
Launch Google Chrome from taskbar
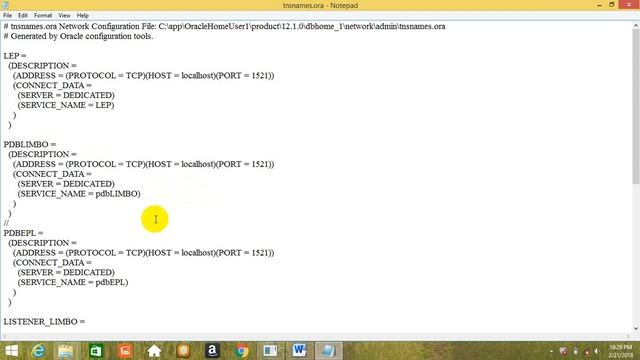point(242,351)
